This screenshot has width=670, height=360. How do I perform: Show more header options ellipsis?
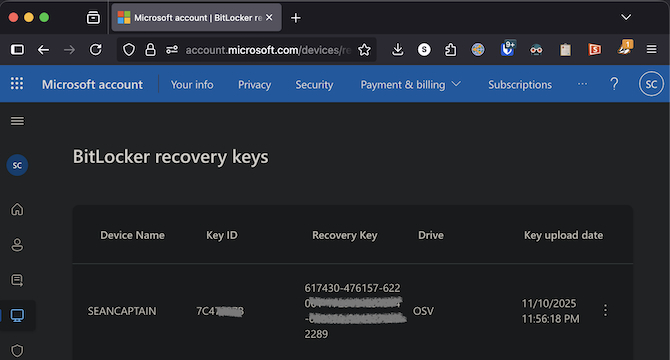pyautogui.click(x=582, y=84)
